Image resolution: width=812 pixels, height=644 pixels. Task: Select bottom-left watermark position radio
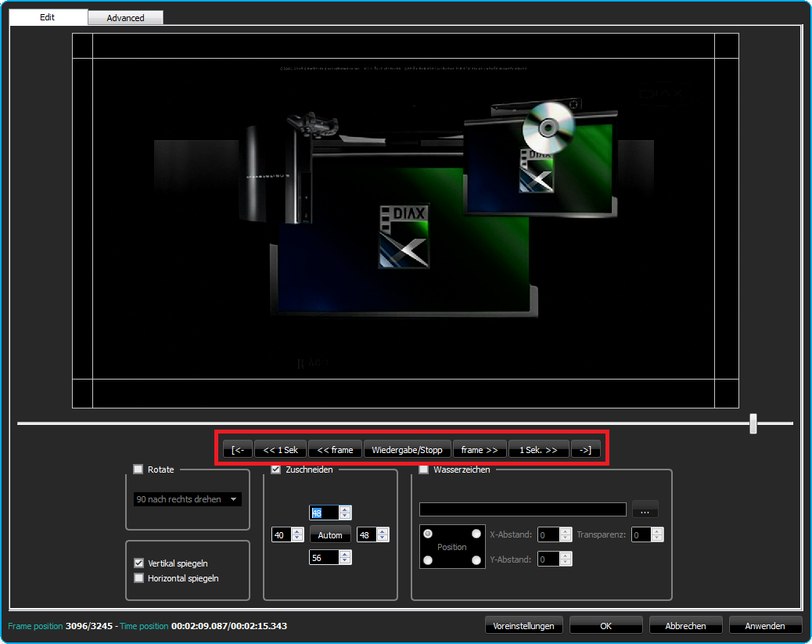[x=428, y=560]
